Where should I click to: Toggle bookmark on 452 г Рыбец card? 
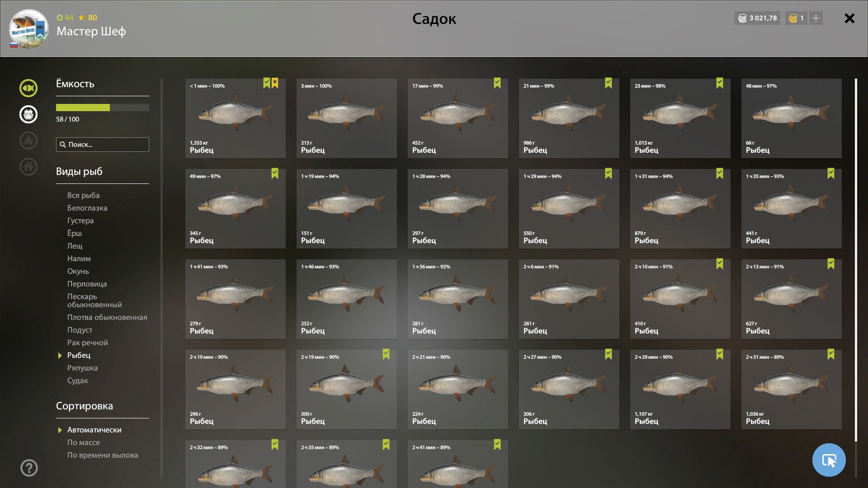pos(497,83)
